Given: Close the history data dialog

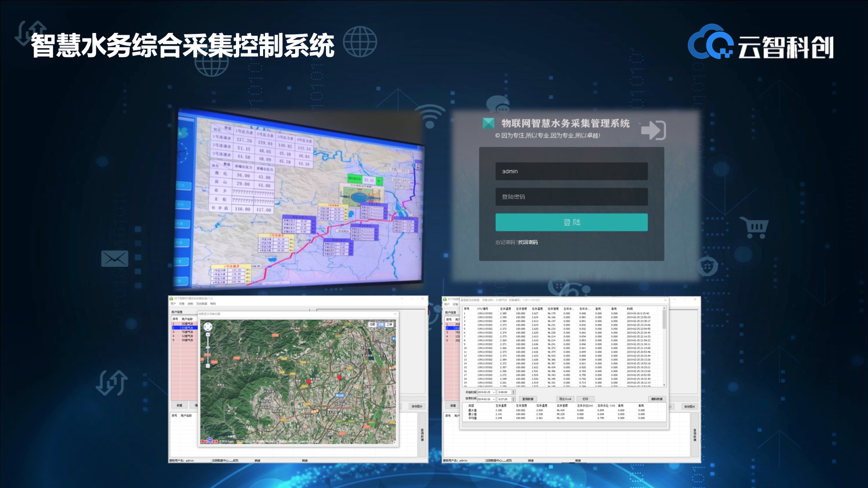Looking at the screenshot, I should pyautogui.click(x=665, y=300).
